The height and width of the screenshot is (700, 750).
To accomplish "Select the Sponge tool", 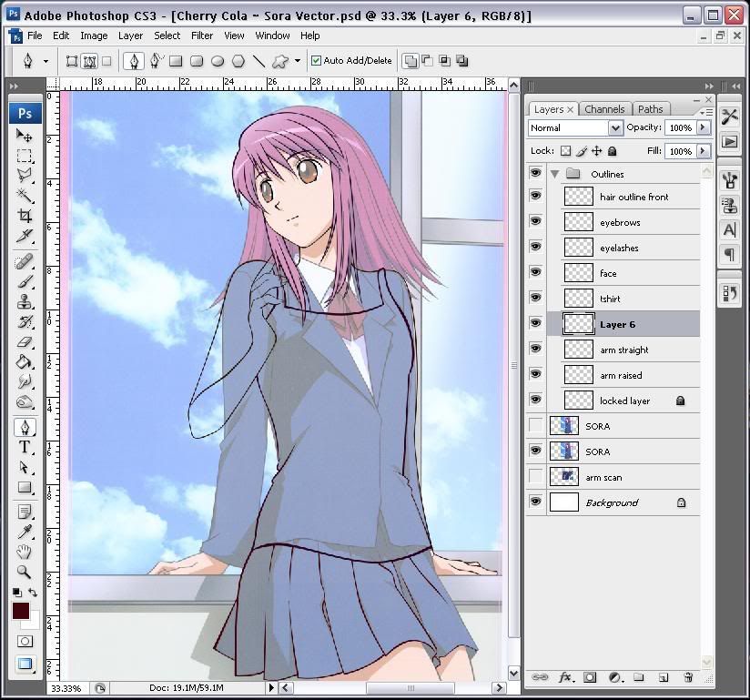I will [x=25, y=402].
